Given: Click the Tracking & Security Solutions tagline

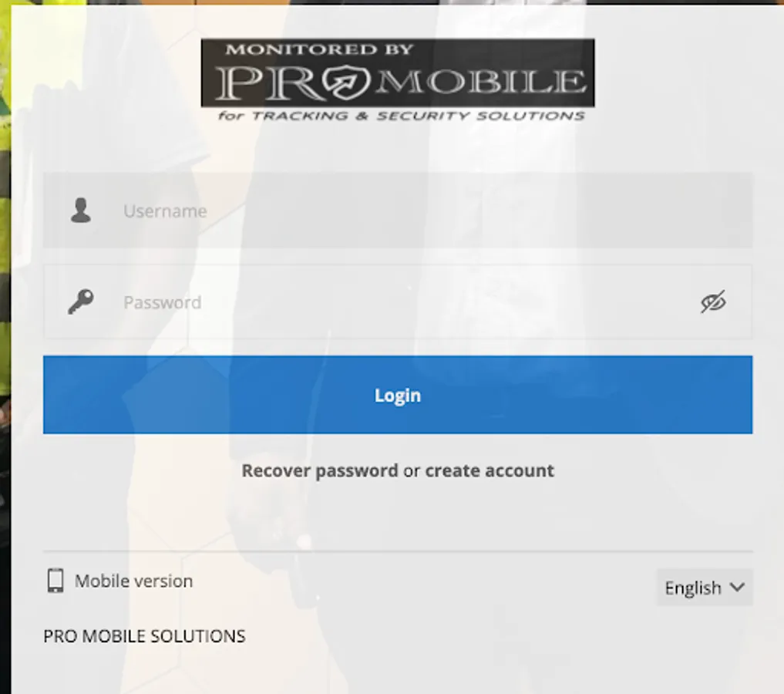Looking at the screenshot, I should [x=402, y=116].
